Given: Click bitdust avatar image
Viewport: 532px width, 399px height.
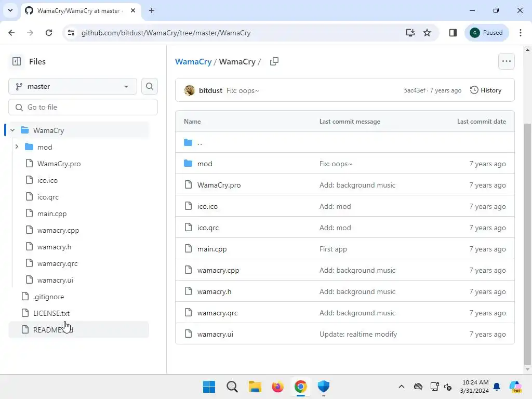Looking at the screenshot, I should 189,90.
